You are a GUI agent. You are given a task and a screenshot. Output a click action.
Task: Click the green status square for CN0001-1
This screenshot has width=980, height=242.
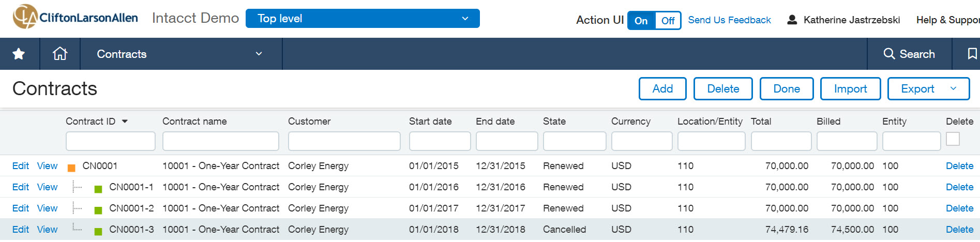click(x=98, y=189)
